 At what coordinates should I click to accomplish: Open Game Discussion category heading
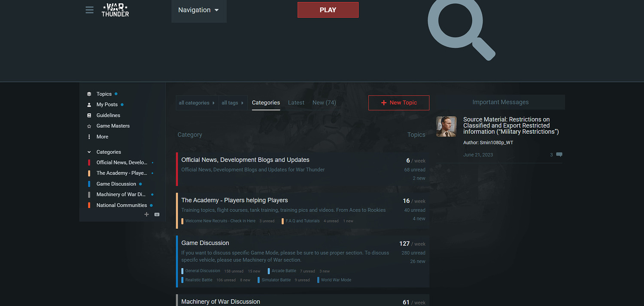coord(205,243)
